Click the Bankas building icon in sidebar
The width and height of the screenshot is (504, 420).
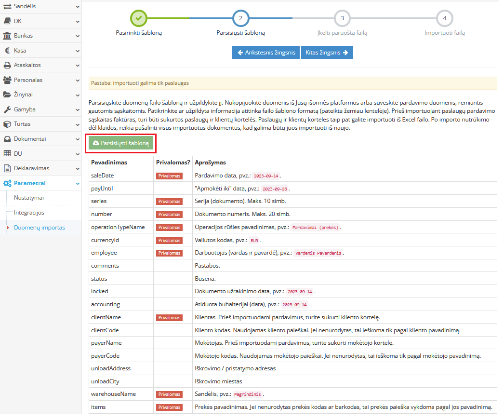(7, 36)
